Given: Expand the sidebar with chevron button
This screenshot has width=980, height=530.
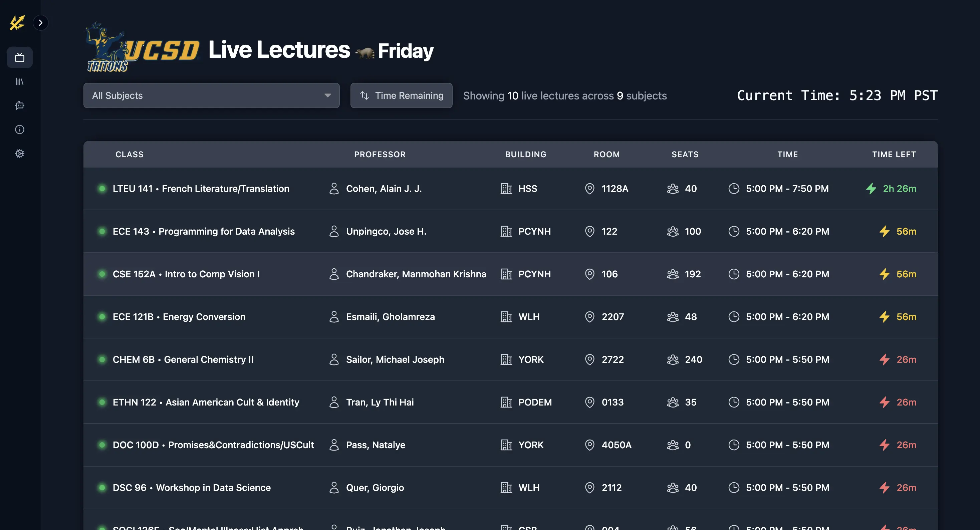Looking at the screenshot, I should coord(40,23).
